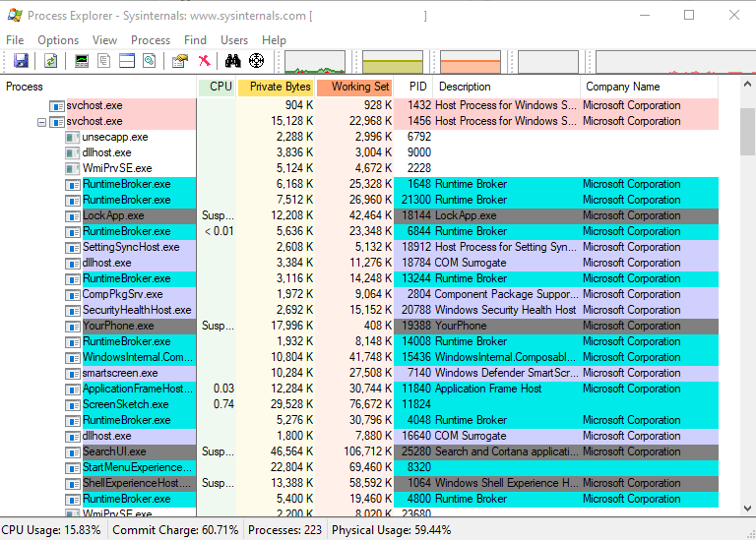Click 'Commit Charge: 60.71%' in status bar
The image size is (756, 540).
point(175,530)
